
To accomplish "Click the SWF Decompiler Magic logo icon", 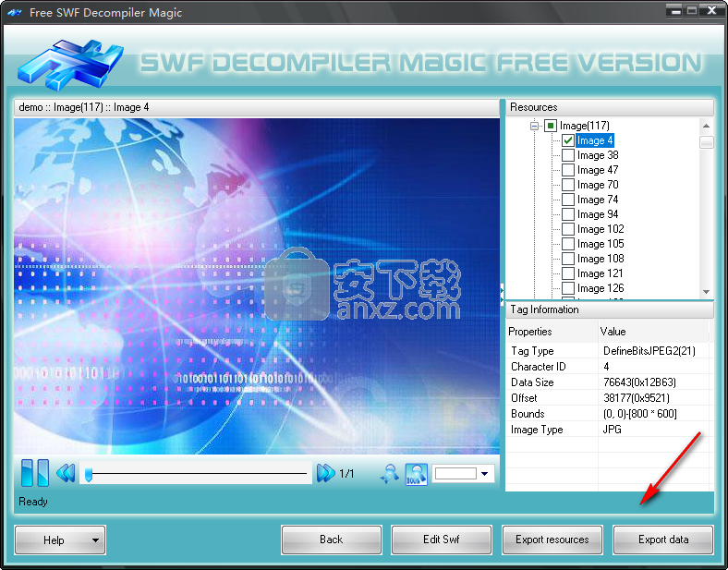I will pos(70,64).
